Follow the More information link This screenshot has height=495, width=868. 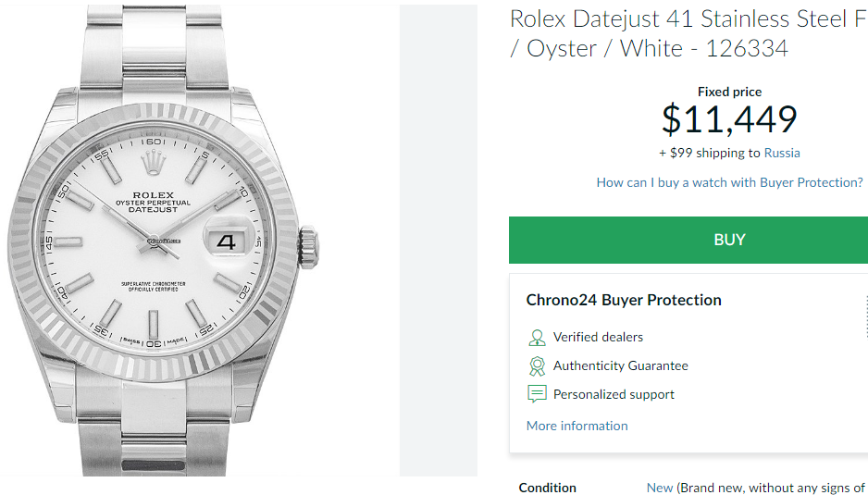(577, 426)
